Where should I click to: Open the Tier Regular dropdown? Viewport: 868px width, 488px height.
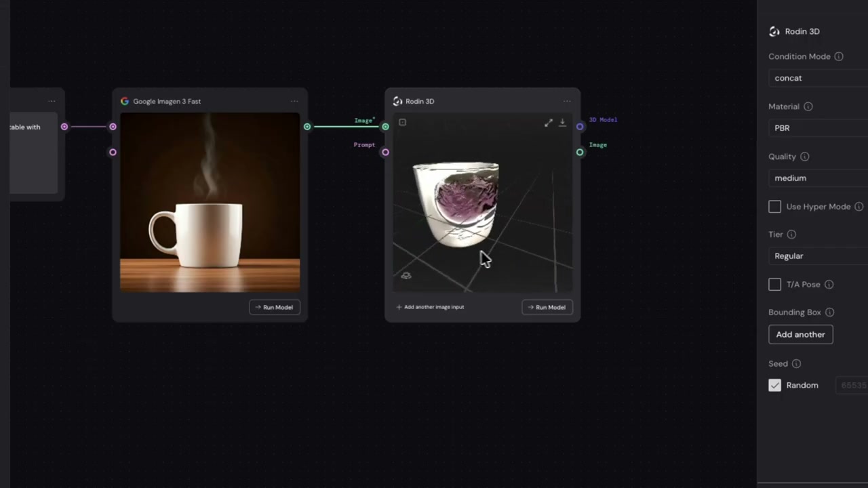(x=818, y=256)
